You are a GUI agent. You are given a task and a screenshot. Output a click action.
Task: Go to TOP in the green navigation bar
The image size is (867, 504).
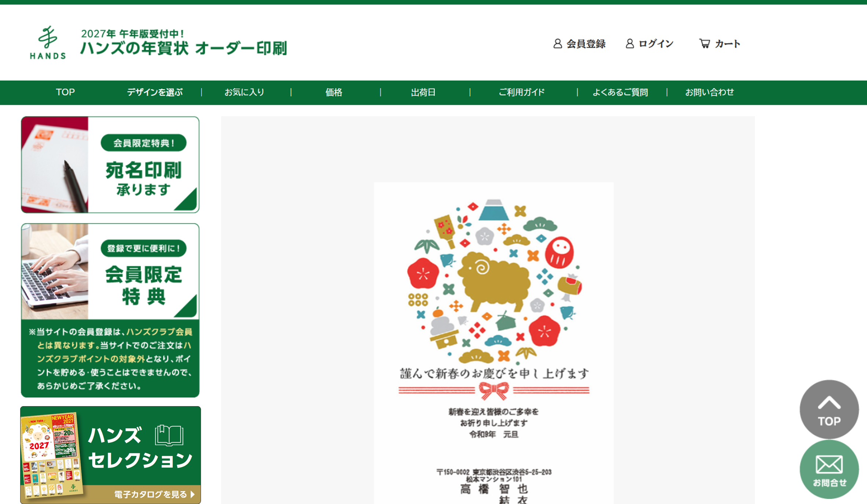point(65,92)
